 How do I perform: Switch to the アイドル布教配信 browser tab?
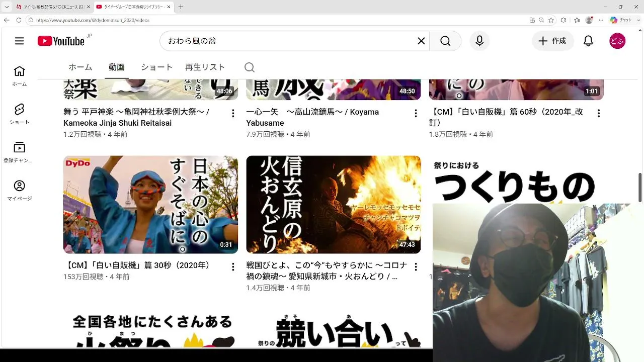click(53, 7)
